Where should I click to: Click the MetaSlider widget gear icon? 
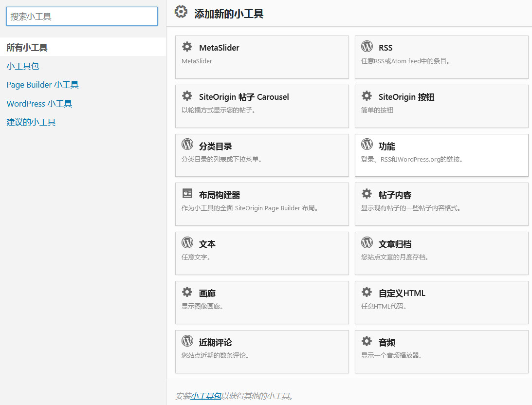pyautogui.click(x=187, y=46)
